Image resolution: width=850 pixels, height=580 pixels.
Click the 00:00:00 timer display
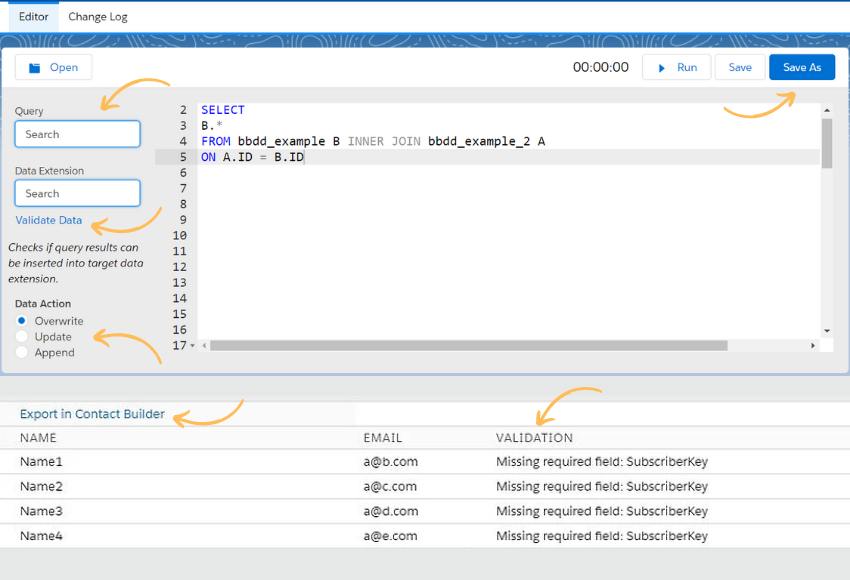click(x=601, y=67)
